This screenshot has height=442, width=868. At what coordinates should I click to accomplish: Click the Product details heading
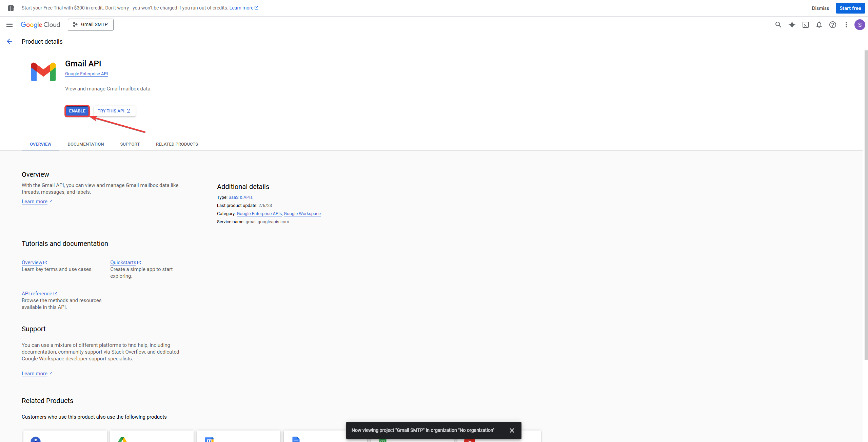(x=42, y=42)
